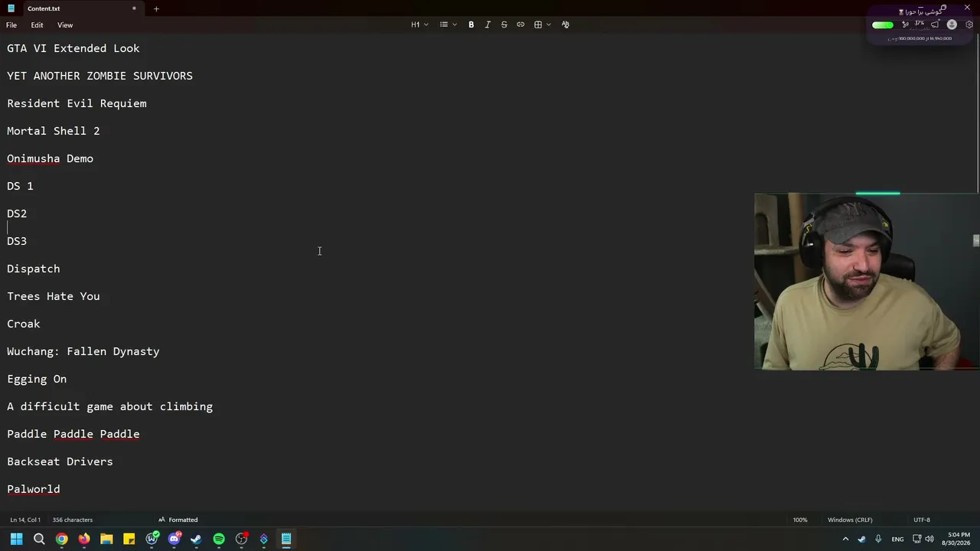The height and width of the screenshot is (551, 980).
Task: Insert a link with the toolbar icon
Action: 521,24
